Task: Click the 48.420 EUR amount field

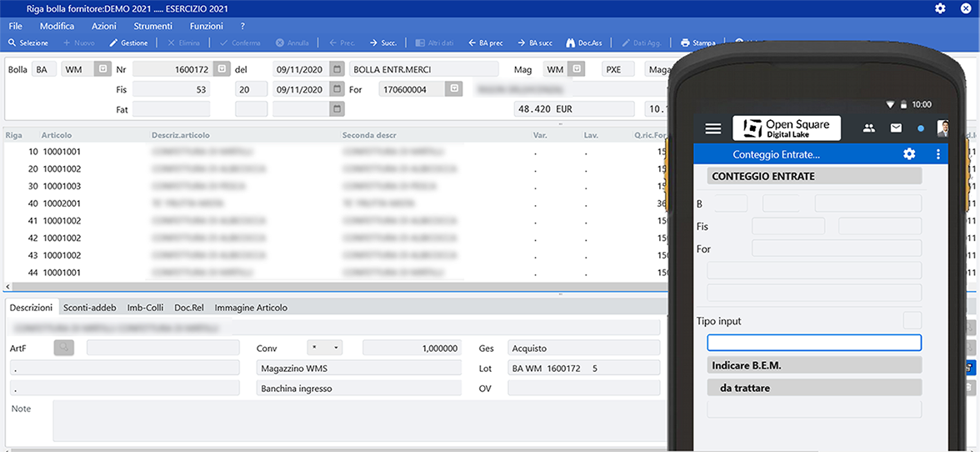Action: pos(573,109)
